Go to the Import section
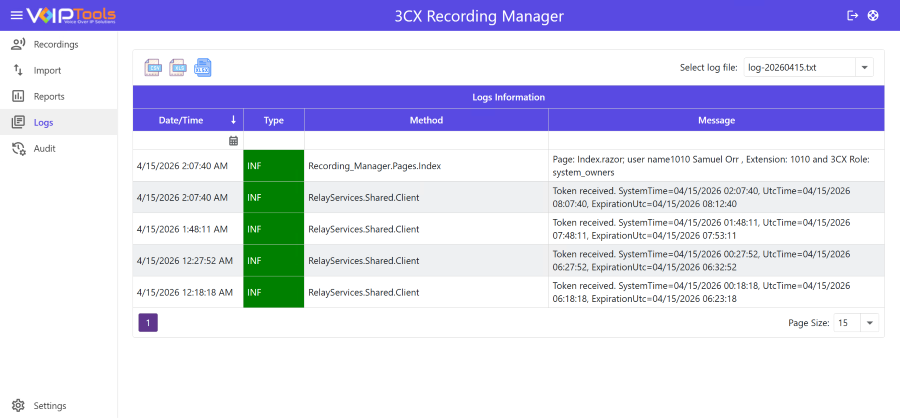This screenshot has width=900, height=418. (47, 70)
